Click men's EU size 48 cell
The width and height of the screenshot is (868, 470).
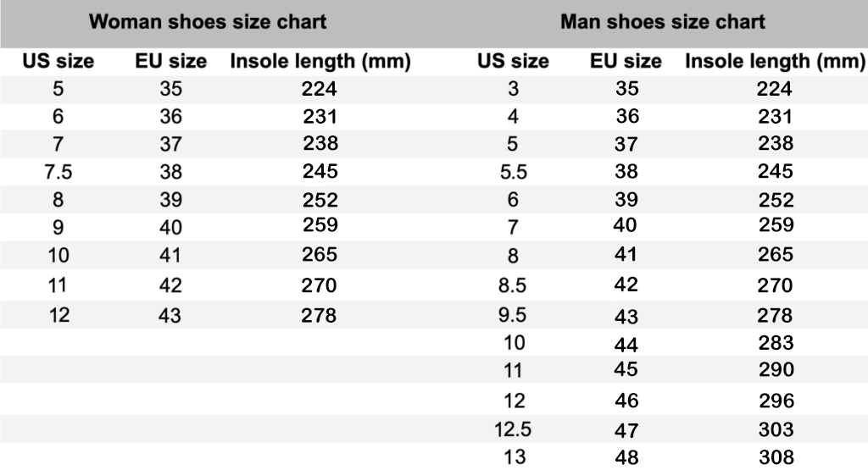(626, 457)
